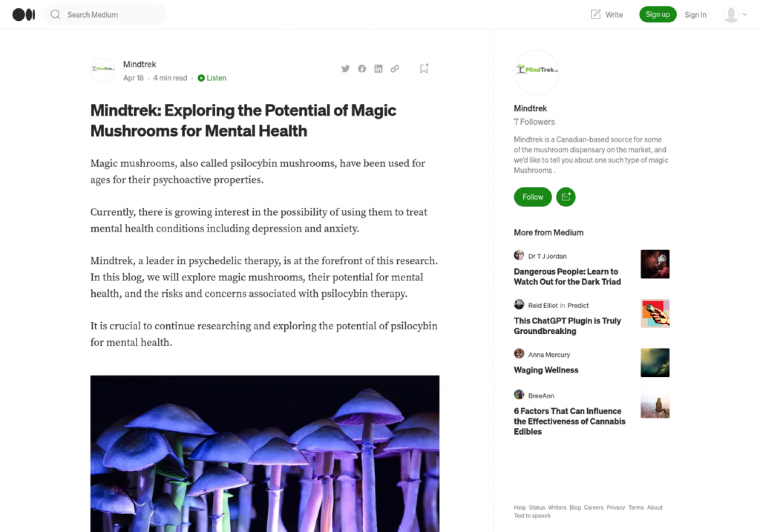The image size is (760, 532).
Task: Open MindTrek sidebar profile logo
Action: 537,72
